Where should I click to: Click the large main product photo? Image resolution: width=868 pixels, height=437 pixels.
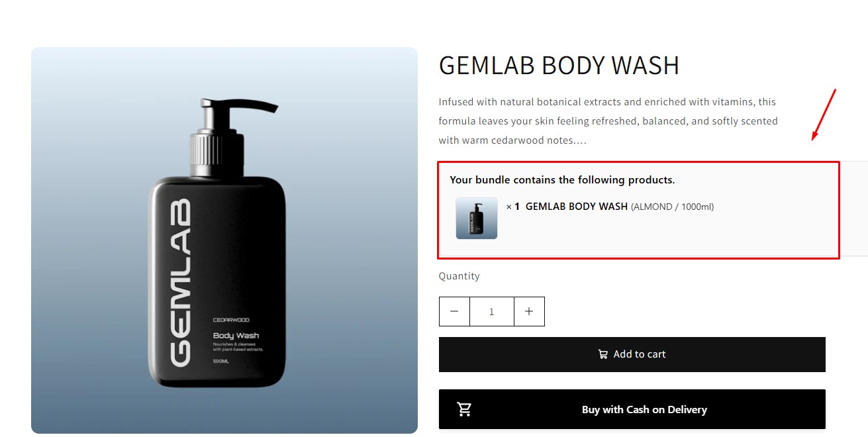click(x=224, y=240)
